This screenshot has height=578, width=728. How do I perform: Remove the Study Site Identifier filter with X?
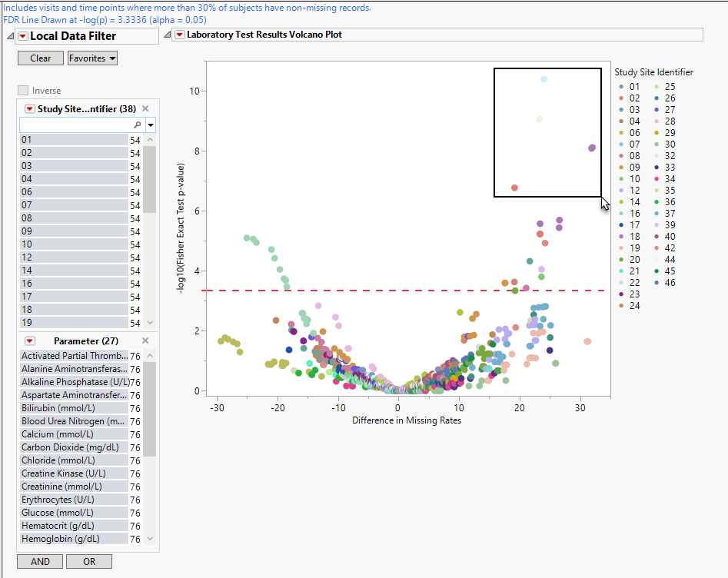pos(145,109)
